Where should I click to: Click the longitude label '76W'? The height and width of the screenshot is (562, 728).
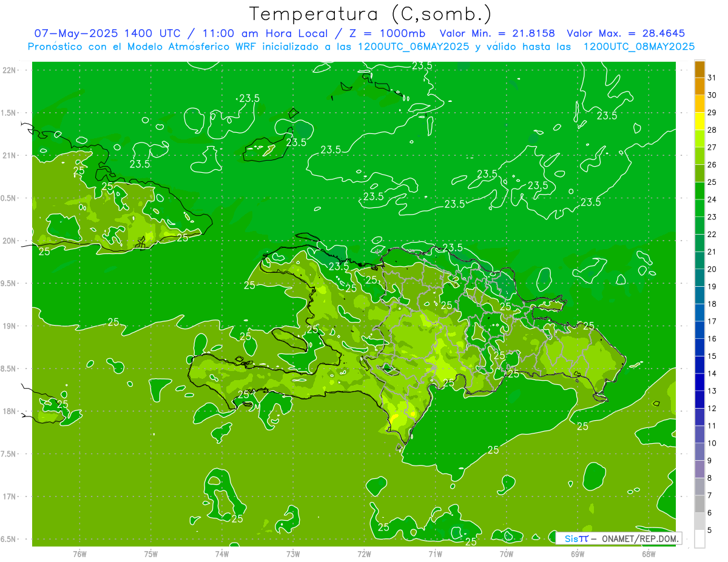[79, 554]
